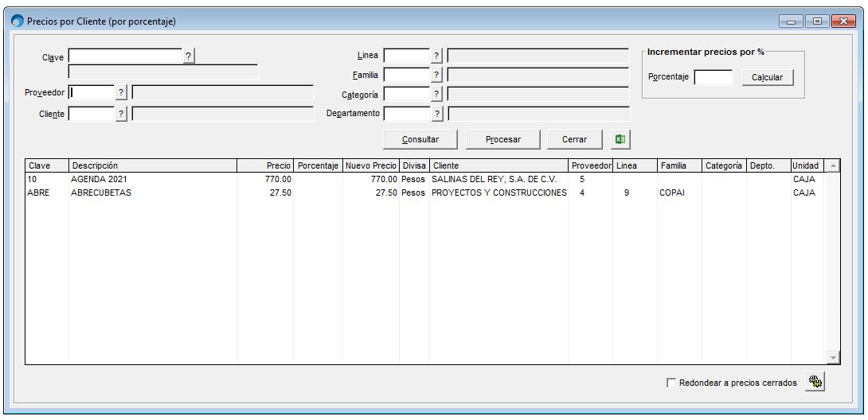Click the 27.50 value in Nuevo Precio column

pos(387,192)
